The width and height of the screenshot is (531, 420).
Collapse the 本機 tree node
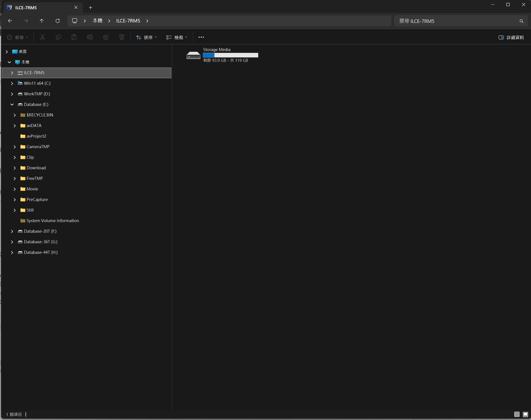9,62
